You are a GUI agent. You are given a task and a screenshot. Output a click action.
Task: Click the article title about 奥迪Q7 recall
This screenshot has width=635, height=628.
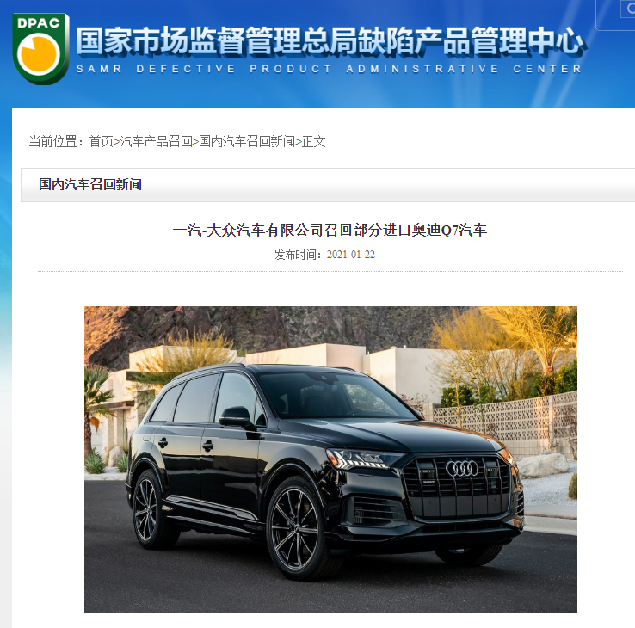pos(330,230)
